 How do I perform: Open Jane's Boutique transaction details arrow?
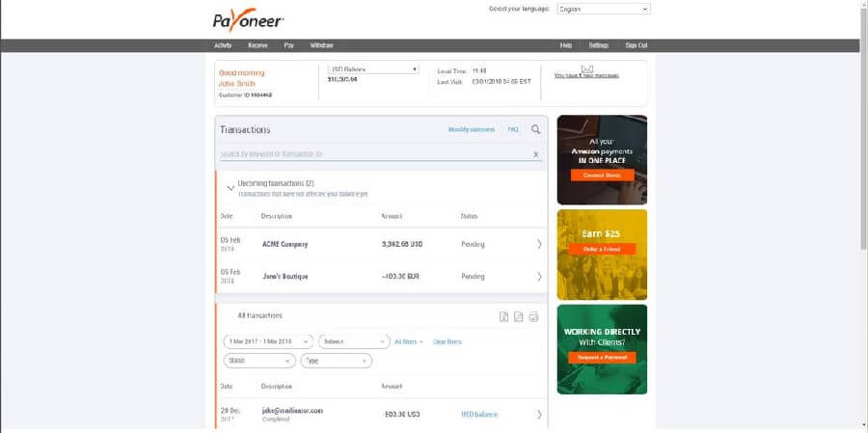pyautogui.click(x=539, y=277)
